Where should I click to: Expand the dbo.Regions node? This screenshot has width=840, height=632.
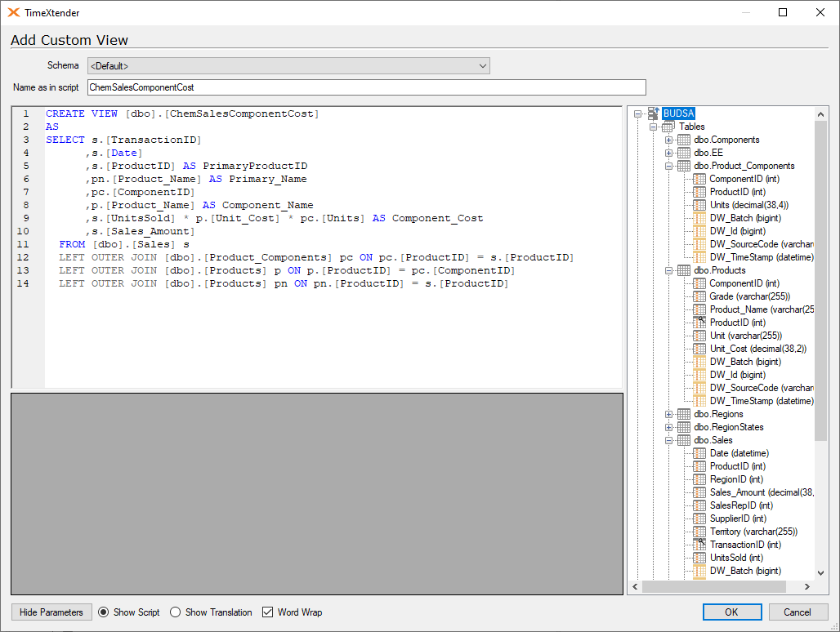coord(668,414)
